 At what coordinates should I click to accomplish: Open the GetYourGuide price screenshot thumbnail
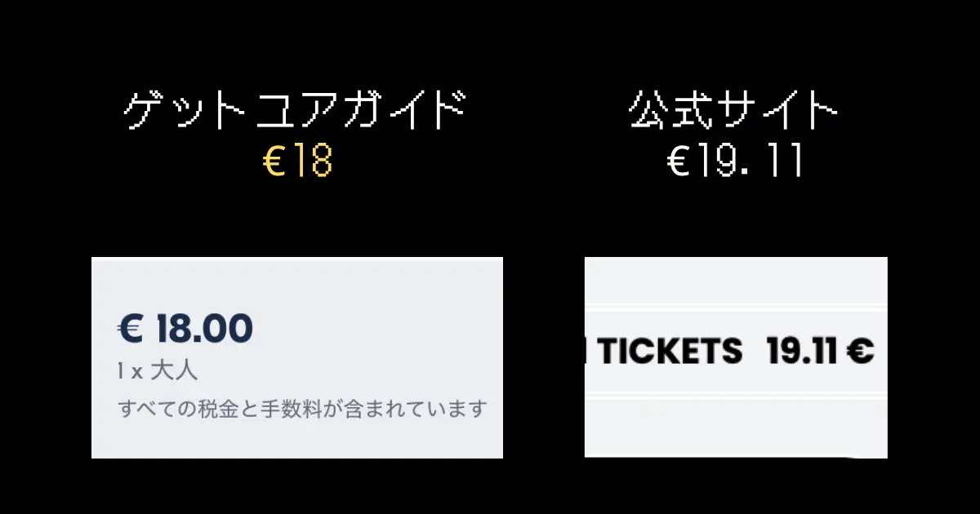(x=297, y=357)
